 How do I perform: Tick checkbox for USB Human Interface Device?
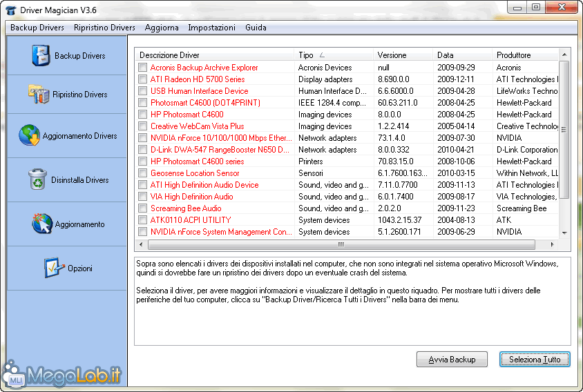pos(142,90)
